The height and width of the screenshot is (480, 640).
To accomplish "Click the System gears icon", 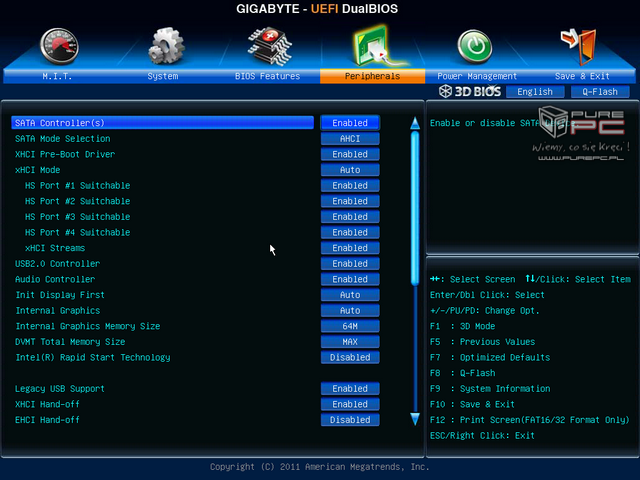I will tap(166, 46).
